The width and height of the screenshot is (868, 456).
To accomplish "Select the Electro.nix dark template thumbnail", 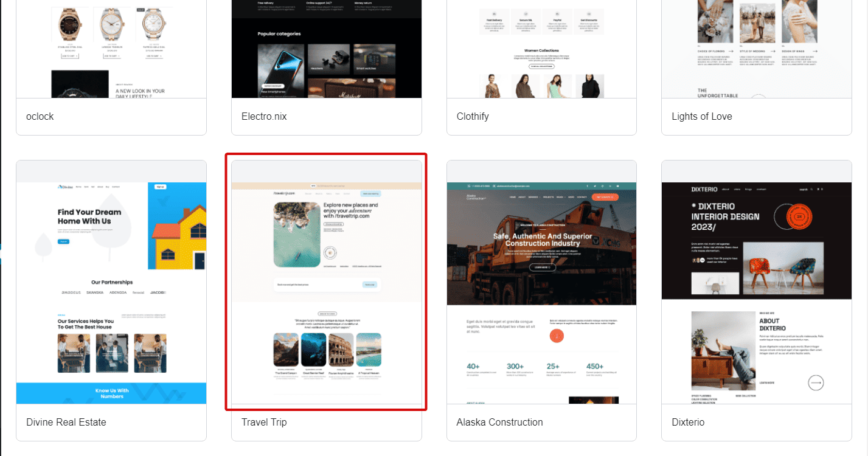I will pos(327,49).
